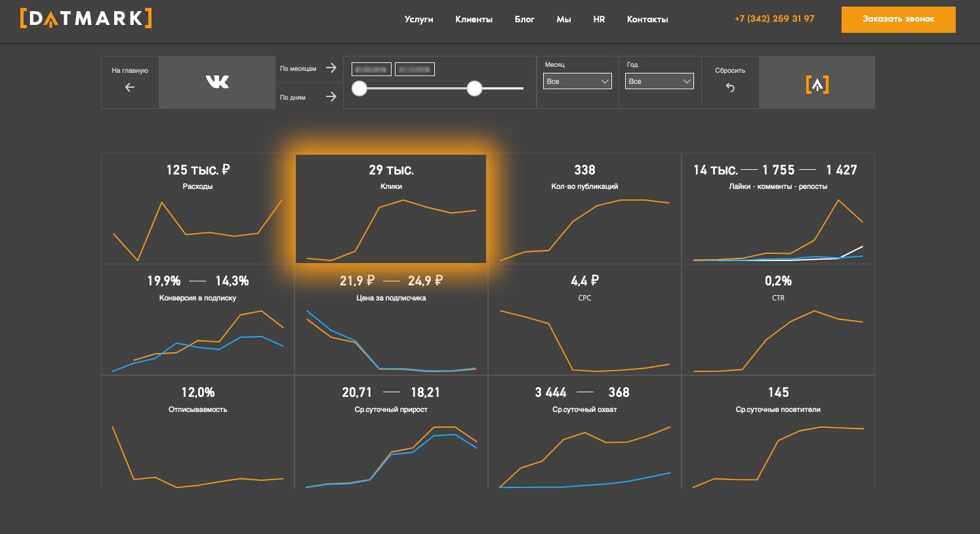Image resolution: width=980 pixels, height=534 pixels.
Task: Call the phone number +7 (342) 259 31 97
Action: 774,18
